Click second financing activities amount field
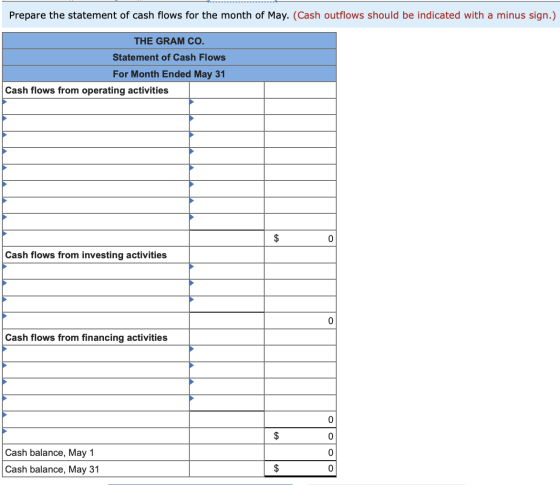Viewport: 560px width, 485px height. click(x=227, y=370)
